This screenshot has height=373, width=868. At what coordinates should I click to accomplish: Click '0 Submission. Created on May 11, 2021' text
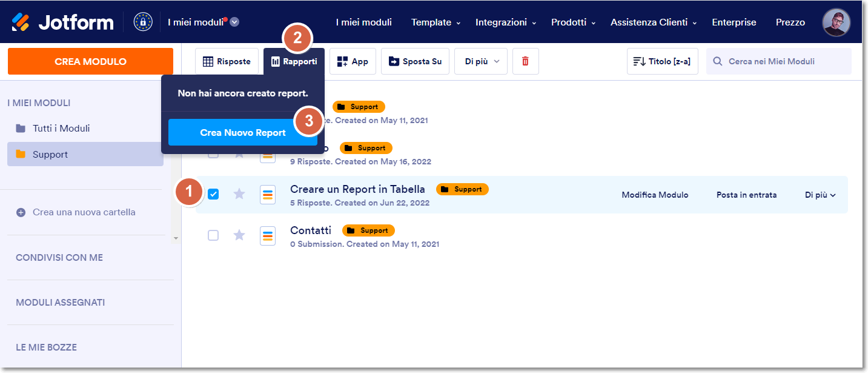(x=365, y=244)
